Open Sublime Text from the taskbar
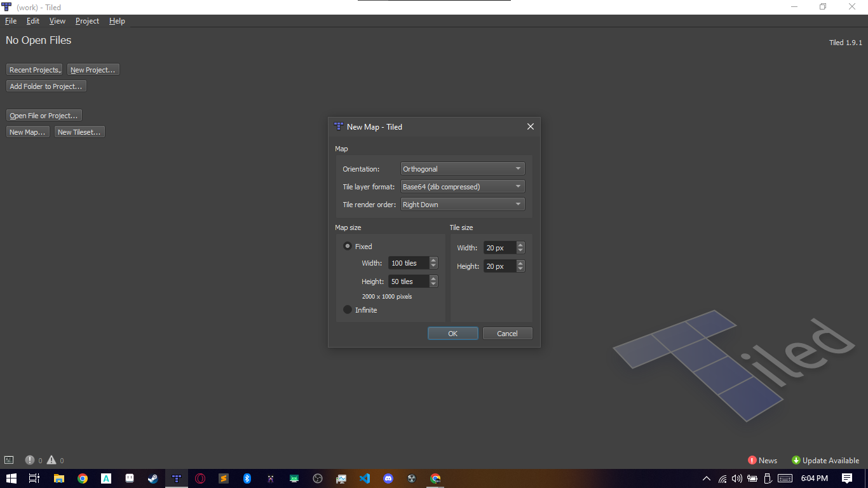868x488 pixels. pos(224,478)
